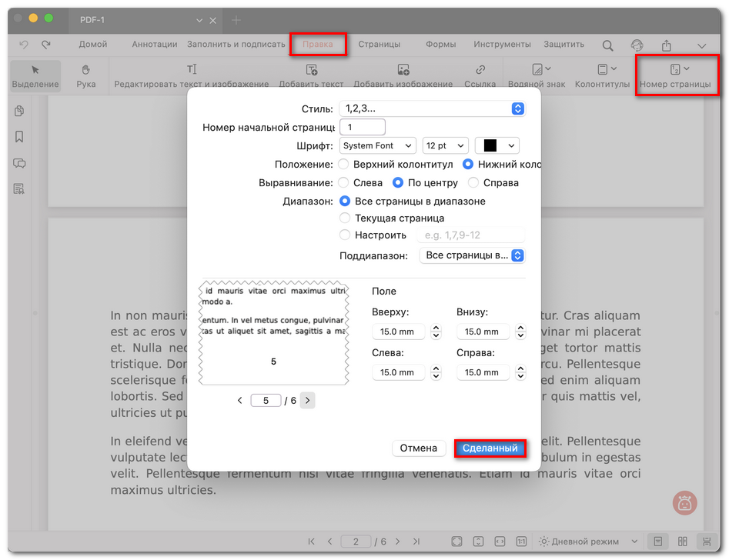This screenshot has height=560, width=729.
Task: Open the black font color swatch
Action: click(x=497, y=145)
